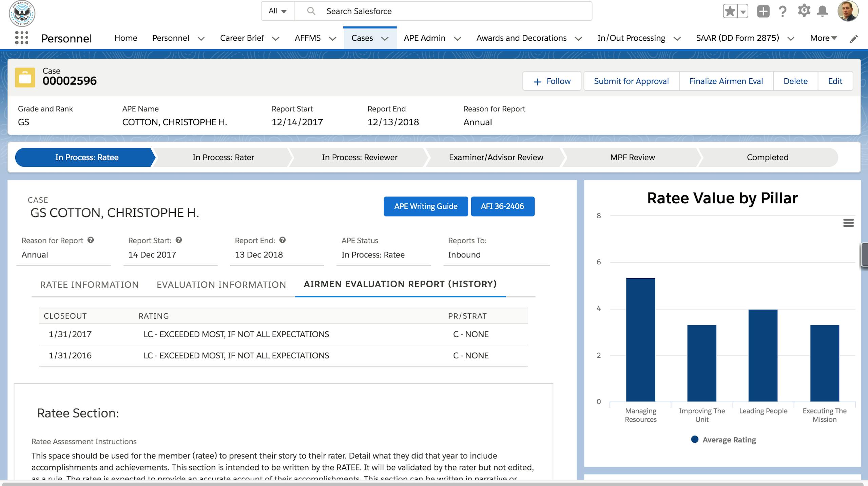Open notifications bell icon
The image size is (868, 486).
click(x=822, y=11)
